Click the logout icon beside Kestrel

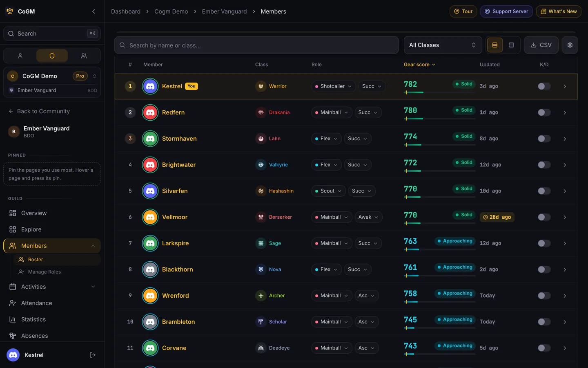[x=93, y=355]
